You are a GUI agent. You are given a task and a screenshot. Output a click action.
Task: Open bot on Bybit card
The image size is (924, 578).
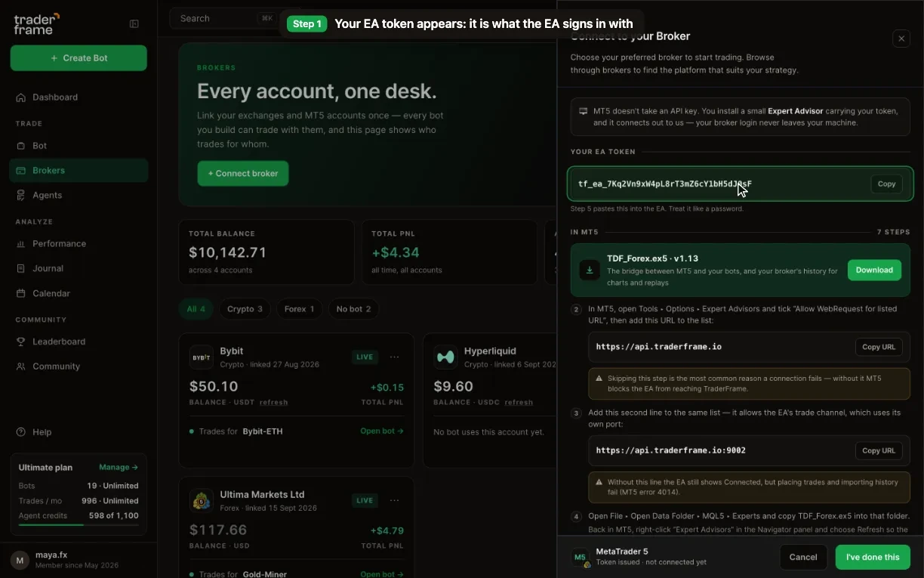pos(382,431)
